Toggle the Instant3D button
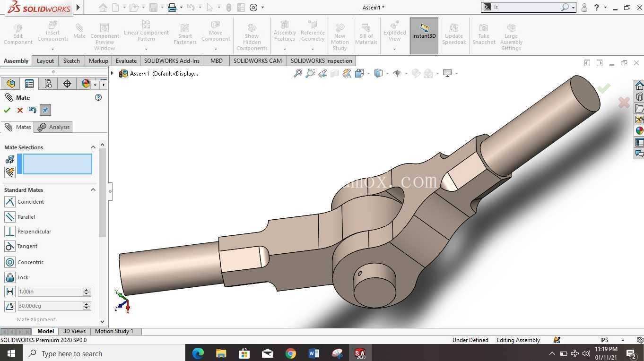This screenshot has width=644, height=361. point(424,35)
